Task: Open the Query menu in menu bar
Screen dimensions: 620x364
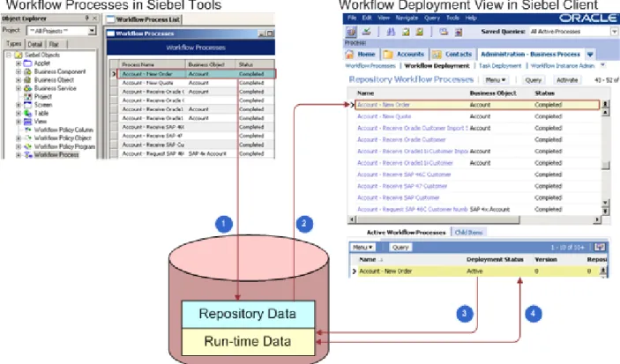Action: 432,18
